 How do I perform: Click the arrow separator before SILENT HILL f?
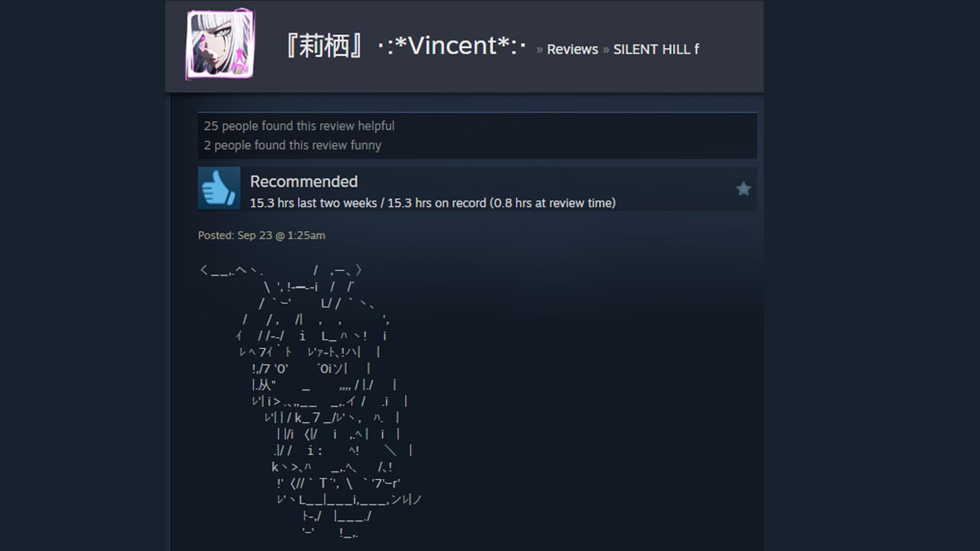click(x=606, y=49)
